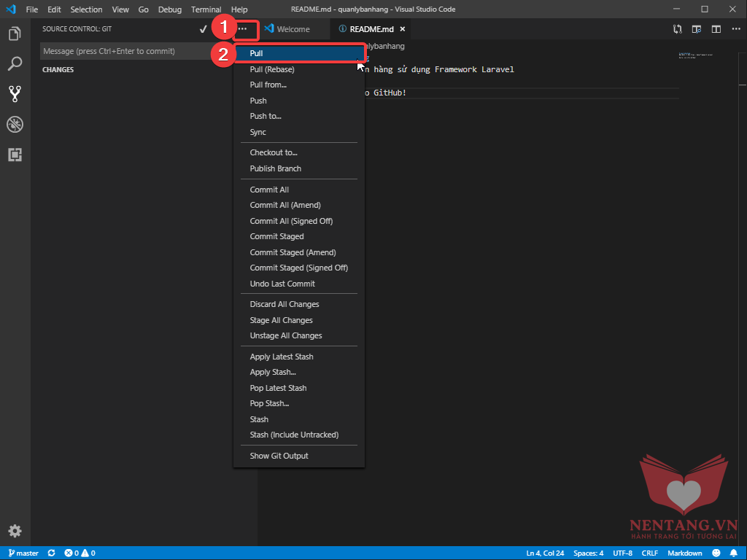Open the Debug view icon
This screenshot has width=747, height=560.
15,124
